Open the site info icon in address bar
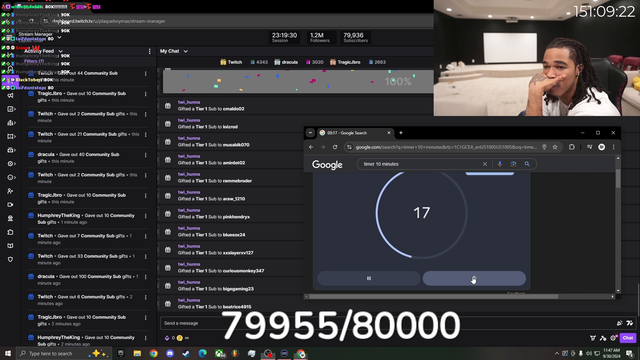 [x=349, y=147]
